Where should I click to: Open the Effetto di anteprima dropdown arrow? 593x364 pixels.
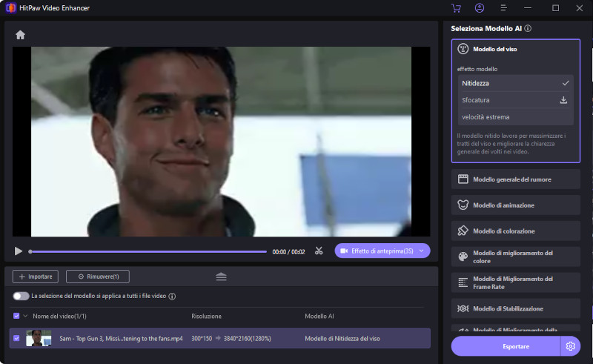pyautogui.click(x=422, y=251)
